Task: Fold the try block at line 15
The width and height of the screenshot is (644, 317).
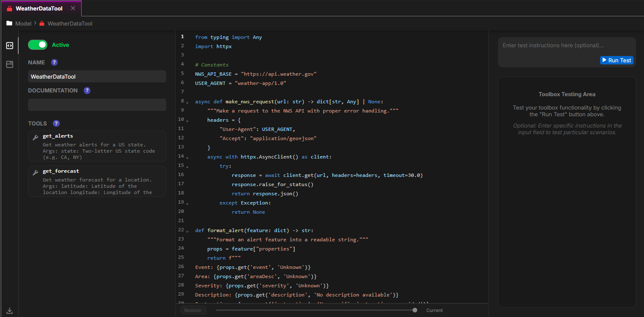Action: (x=187, y=166)
